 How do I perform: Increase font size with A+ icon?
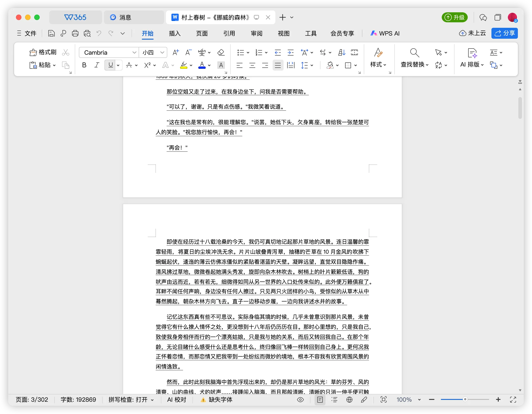click(176, 52)
